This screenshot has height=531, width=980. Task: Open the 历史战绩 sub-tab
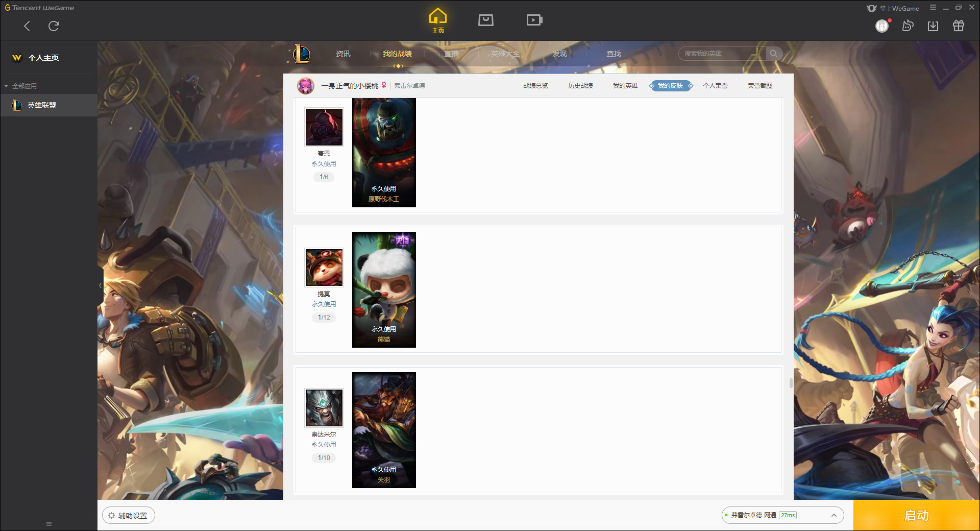[x=580, y=86]
